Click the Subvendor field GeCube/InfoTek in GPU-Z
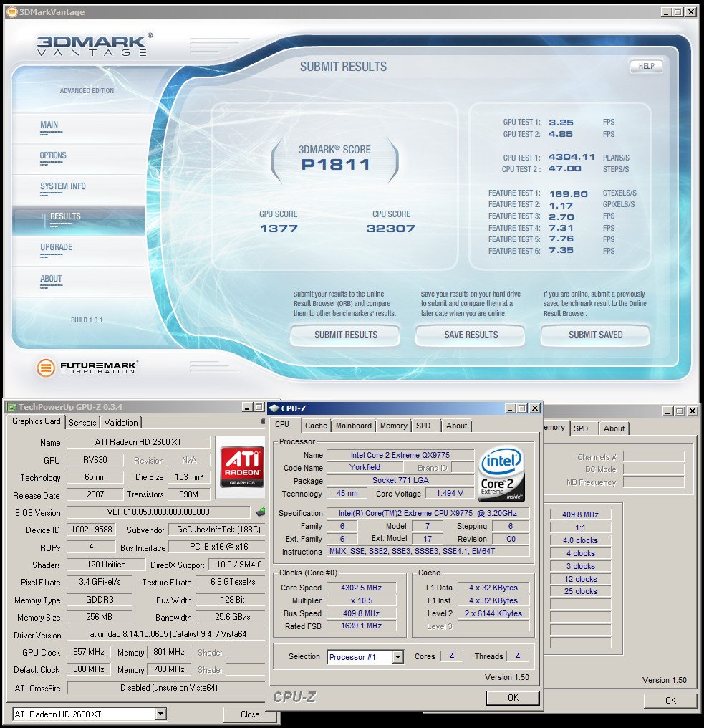Screen dimensions: 704x728 [218, 530]
